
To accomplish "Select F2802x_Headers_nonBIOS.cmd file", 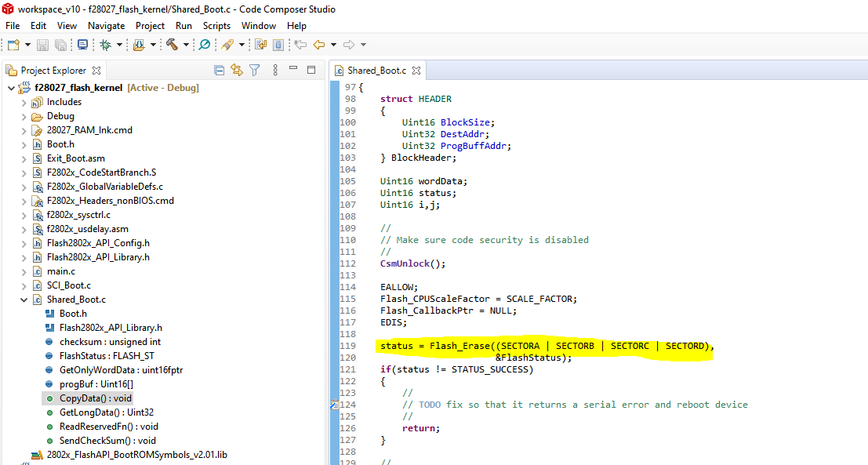I will tap(110, 201).
